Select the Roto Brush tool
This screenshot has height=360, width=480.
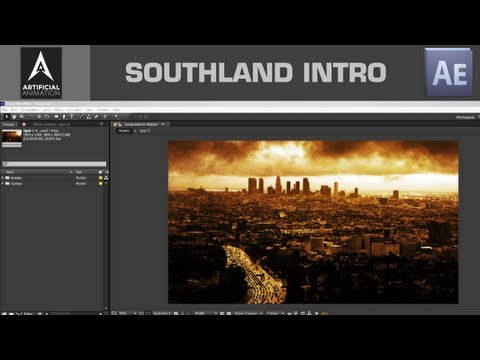pos(106,117)
